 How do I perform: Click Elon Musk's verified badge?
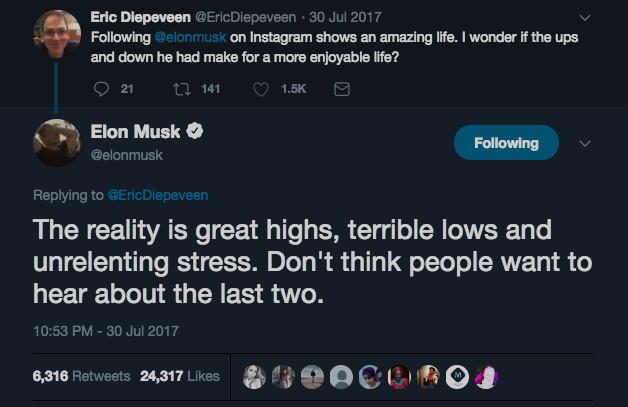195,131
